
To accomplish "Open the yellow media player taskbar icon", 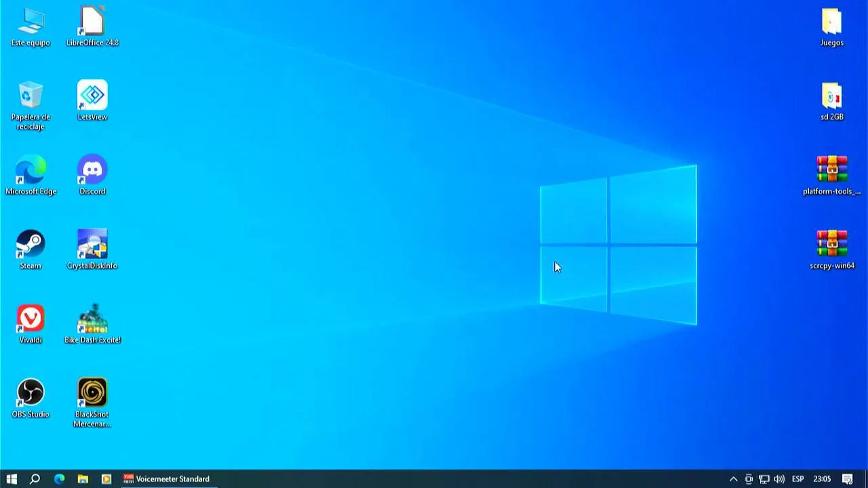I will point(106,479).
